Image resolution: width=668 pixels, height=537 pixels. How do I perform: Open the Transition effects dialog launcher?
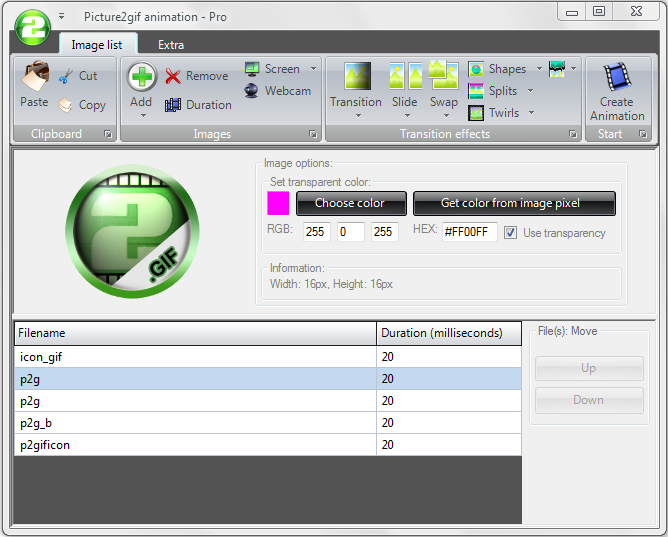click(573, 134)
